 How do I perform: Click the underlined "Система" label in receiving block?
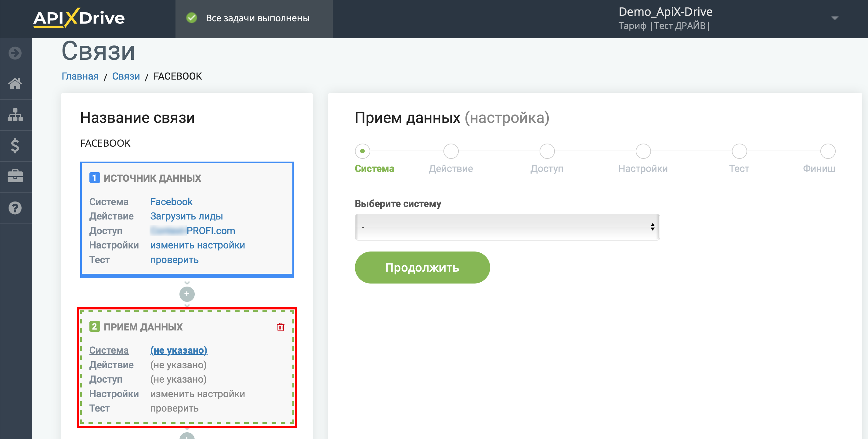[109, 350]
